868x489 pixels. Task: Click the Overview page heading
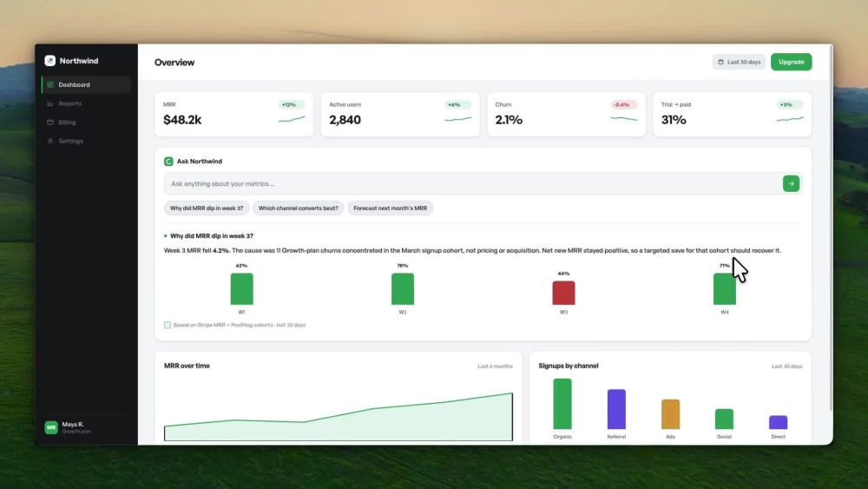[x=174, y=63]
